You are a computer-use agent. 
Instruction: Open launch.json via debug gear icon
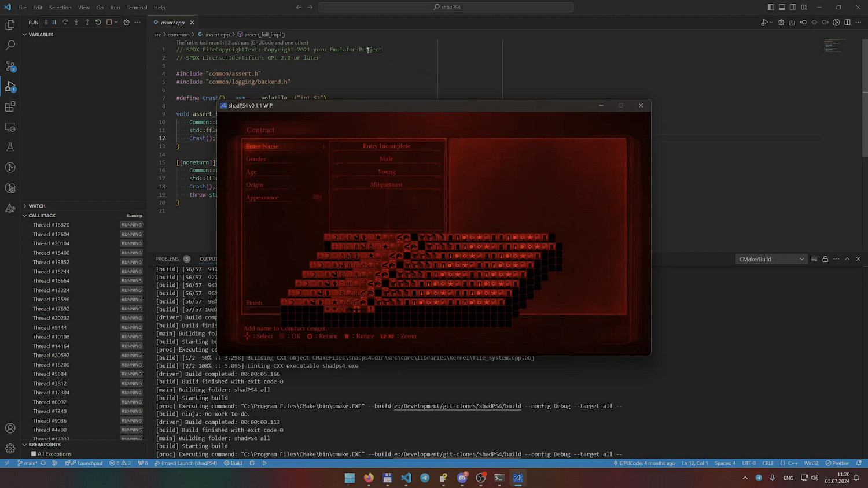pos(126,23)
